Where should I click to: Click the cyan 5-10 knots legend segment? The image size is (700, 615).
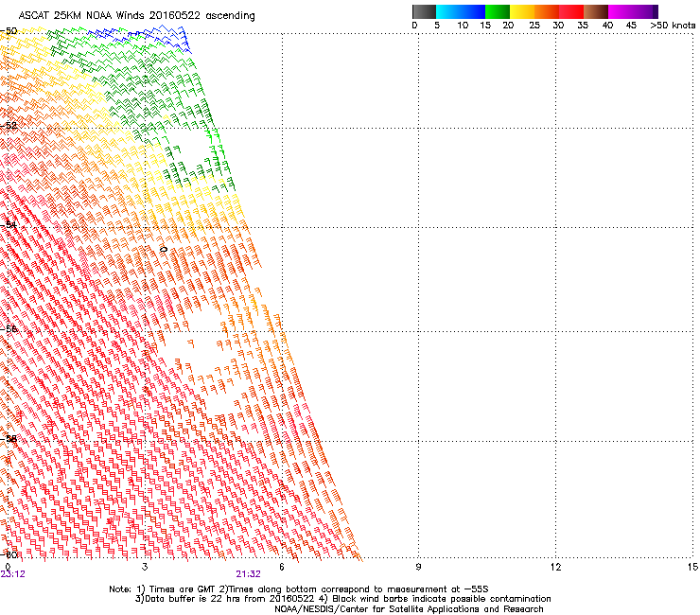tap(448, 11)
